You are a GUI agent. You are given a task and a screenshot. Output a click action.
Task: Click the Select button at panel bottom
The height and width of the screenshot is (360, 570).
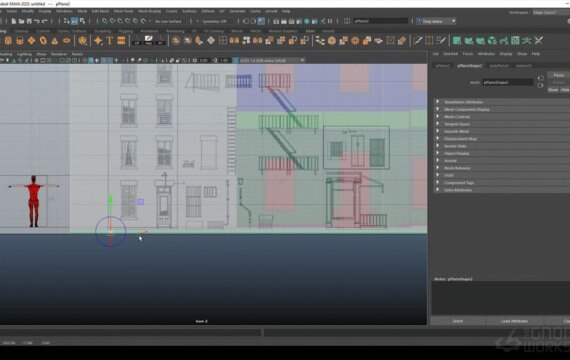coord(458,321)
